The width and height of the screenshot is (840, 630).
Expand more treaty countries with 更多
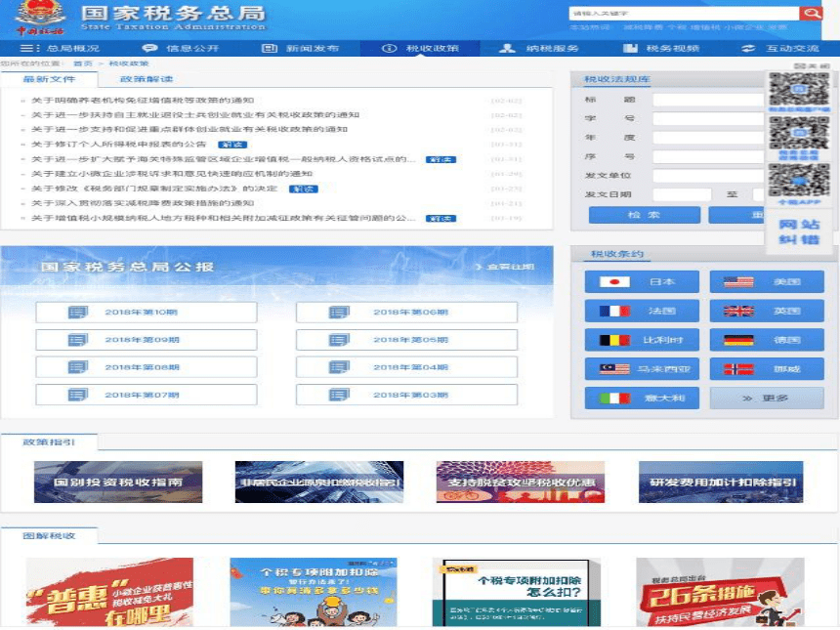coord(767,399)
